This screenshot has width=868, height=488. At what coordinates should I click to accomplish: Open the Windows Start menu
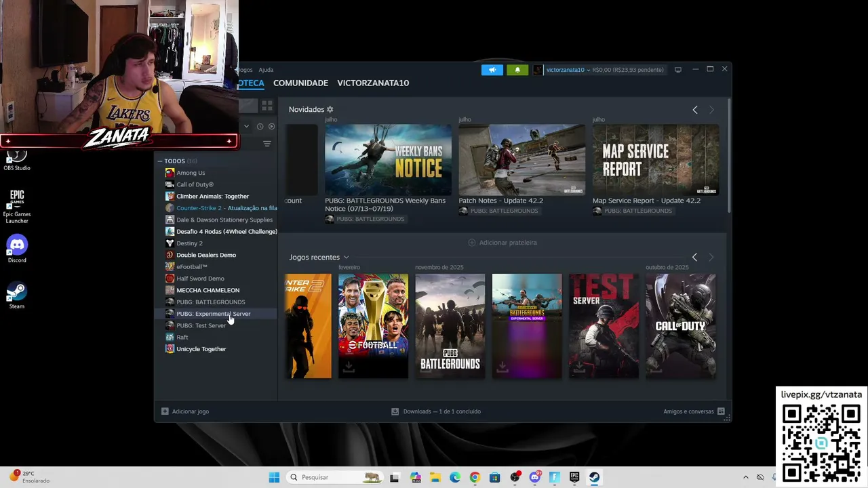274,477
